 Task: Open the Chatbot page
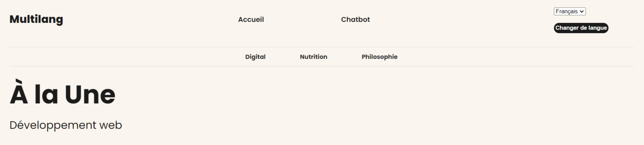(355, 20)
